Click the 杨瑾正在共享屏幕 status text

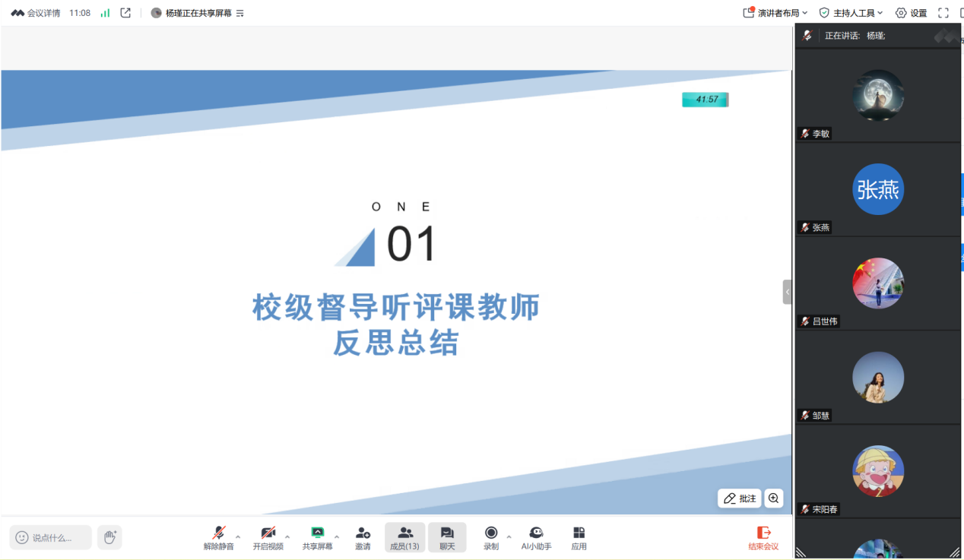pyautogui.click(x=198, y=13)
